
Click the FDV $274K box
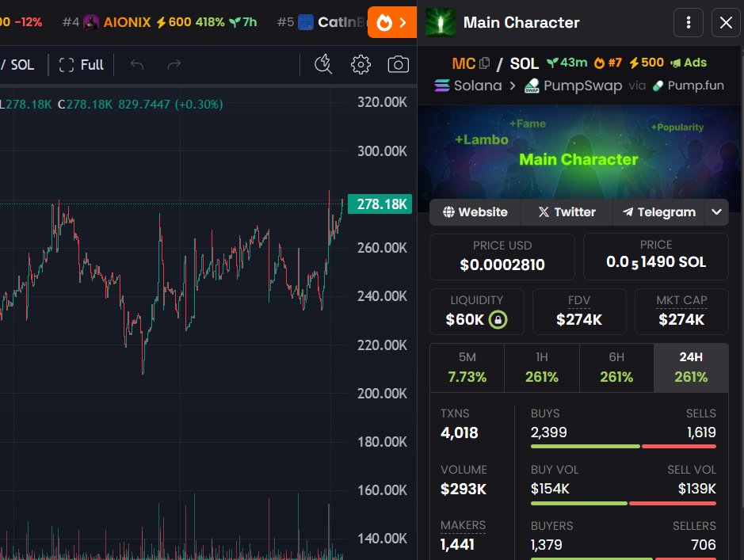pos(579,311)
